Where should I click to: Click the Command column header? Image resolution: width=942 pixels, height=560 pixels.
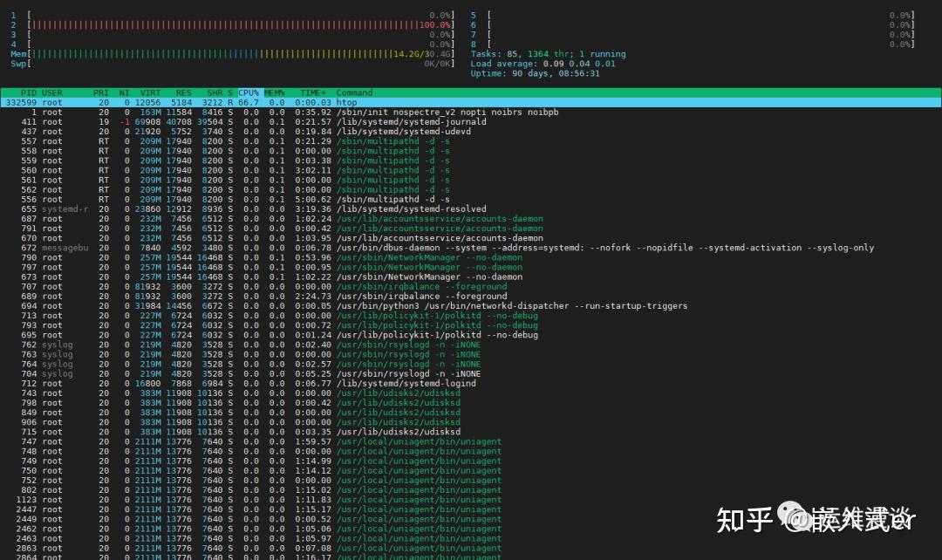pos(353,92)
